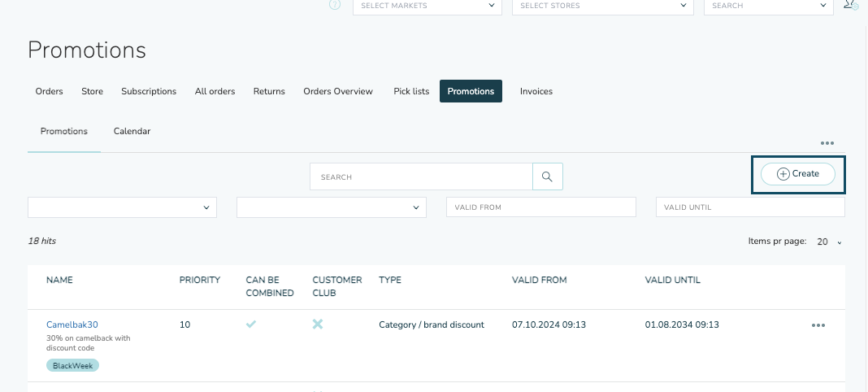The height and width of the screenshot is (392, 868).
Task: Open the Camelbak30 promotion link
Action: pos(72,324)
